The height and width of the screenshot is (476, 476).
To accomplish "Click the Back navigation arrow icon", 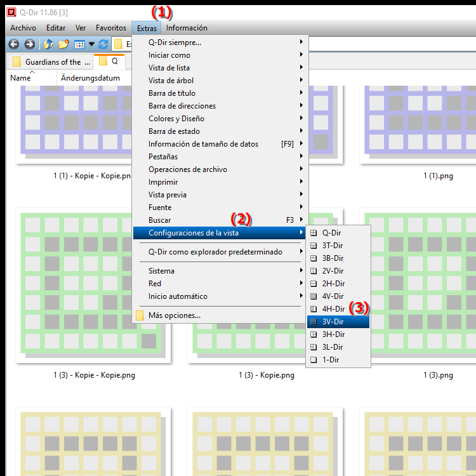I will coord(14,44).
